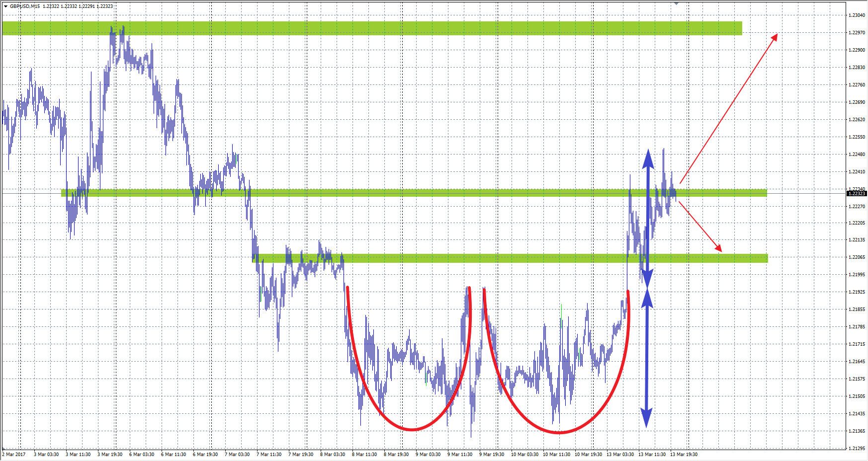This screenshot has width=868, height=461.
Task: Click the 3 Mar 11:30 time axis label
Action: [x=78, y=455]
